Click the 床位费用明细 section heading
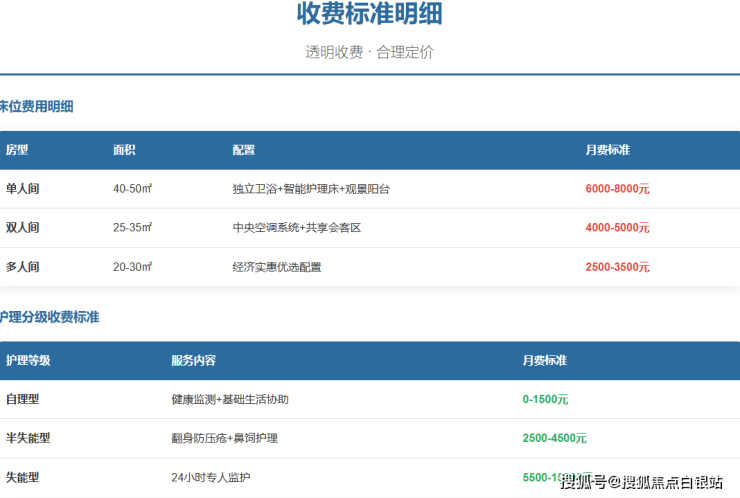 pyautogui.click(x=36, y=106)
